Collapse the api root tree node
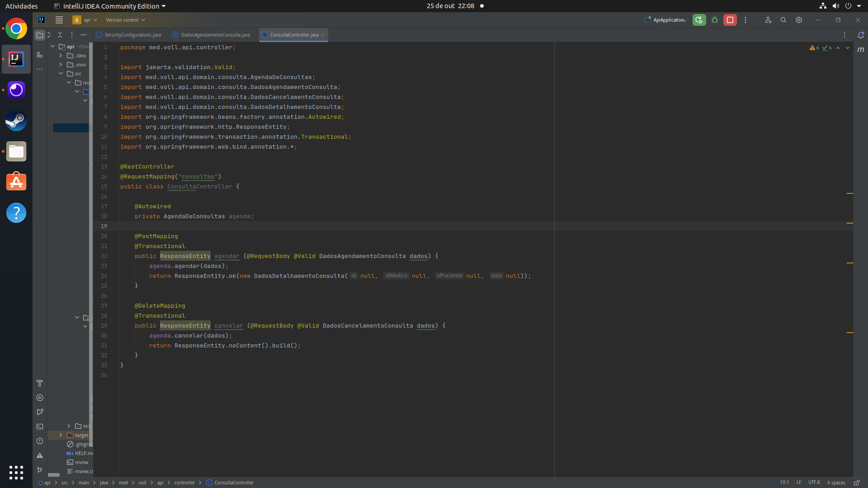Viewport: 868px width, 488px height. (x=53, y=47)
